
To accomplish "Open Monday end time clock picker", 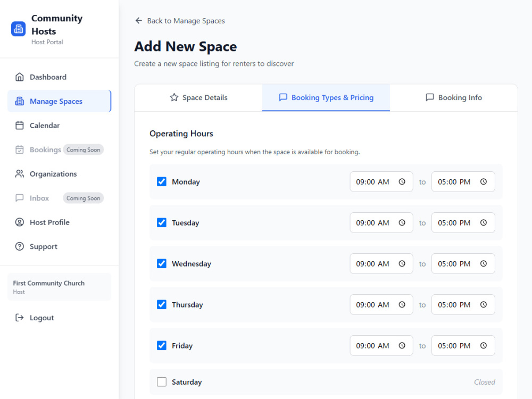I will [484, 181].
